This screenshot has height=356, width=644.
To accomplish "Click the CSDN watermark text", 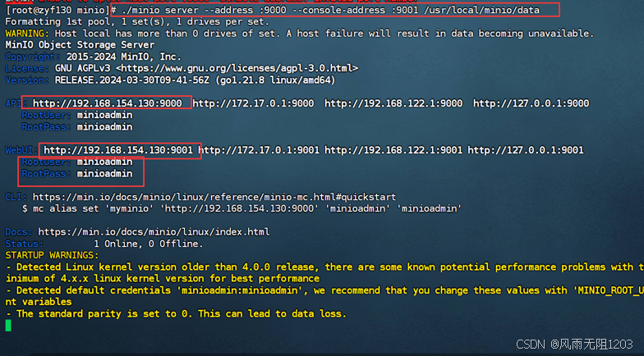I will click(574, 345).
